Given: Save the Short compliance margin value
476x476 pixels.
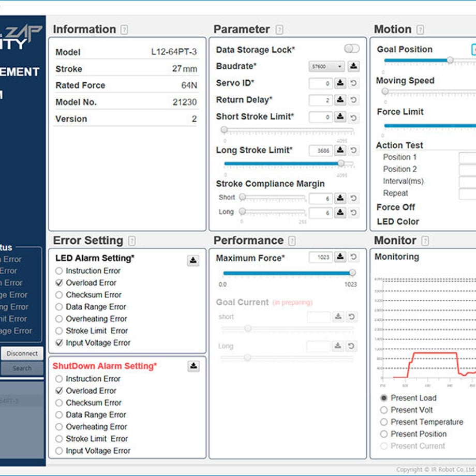Looking at the screenshot, I should (340, 198).
